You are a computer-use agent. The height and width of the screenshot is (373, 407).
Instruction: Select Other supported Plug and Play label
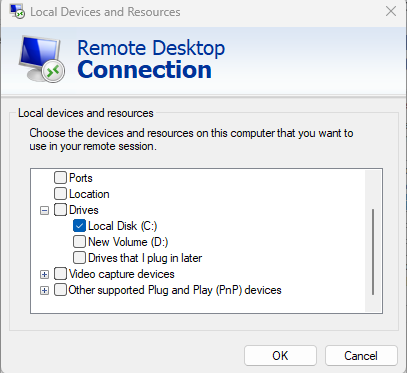175,290
